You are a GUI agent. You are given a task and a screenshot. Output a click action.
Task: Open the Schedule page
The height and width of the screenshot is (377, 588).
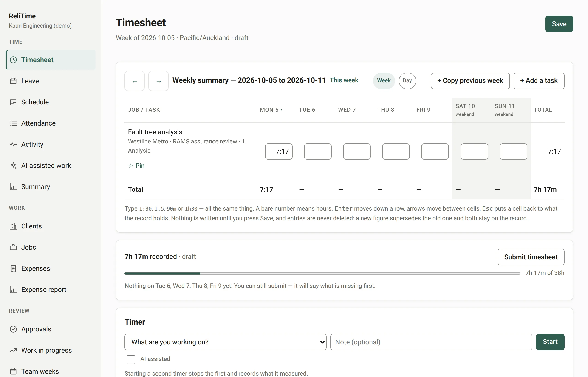pos(51,102)
